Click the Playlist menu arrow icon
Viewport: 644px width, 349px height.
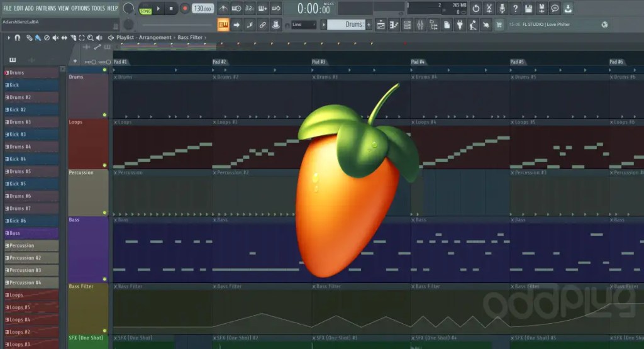coord(9,37)
